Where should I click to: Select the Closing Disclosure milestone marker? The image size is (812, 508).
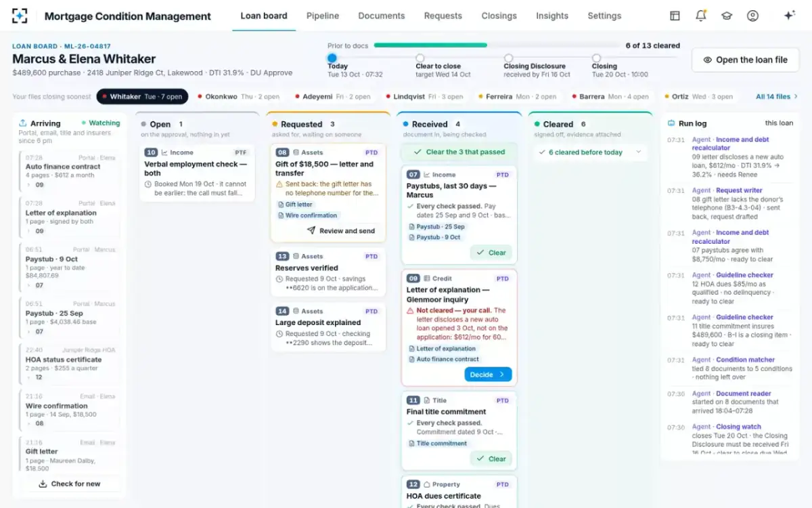click(508, 58)
